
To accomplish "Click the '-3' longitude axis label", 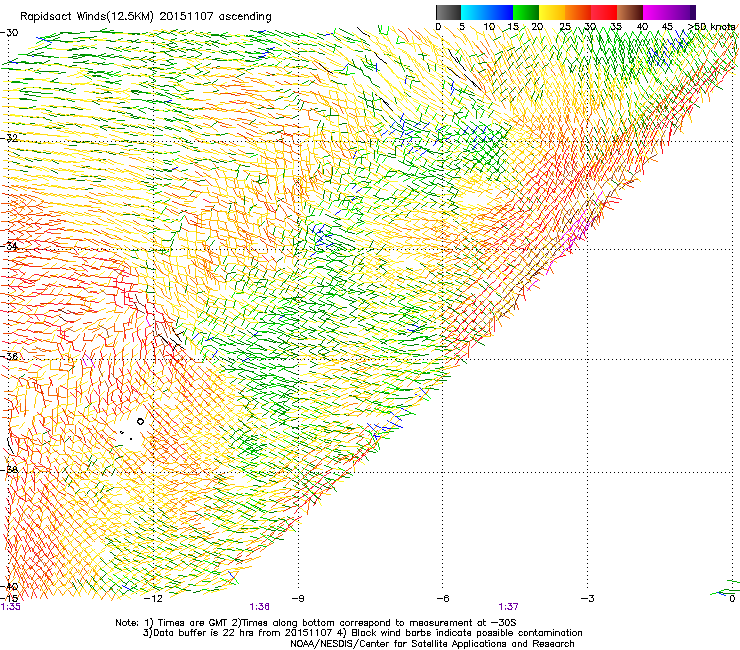I will [x=587, y=599].
